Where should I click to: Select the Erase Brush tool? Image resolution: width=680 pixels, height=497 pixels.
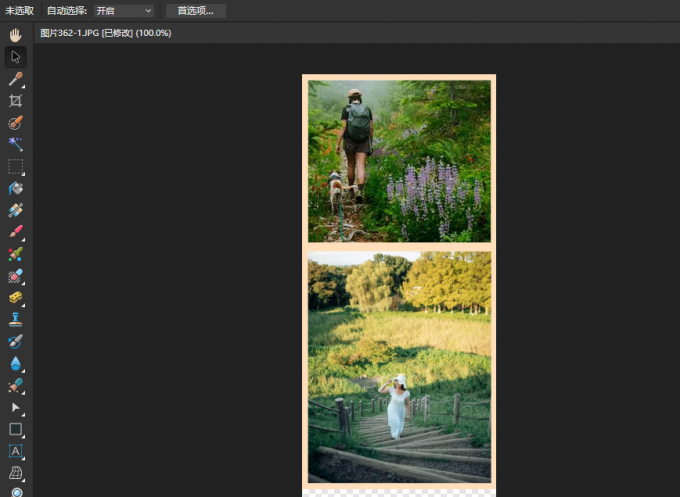tap(16, 276)
